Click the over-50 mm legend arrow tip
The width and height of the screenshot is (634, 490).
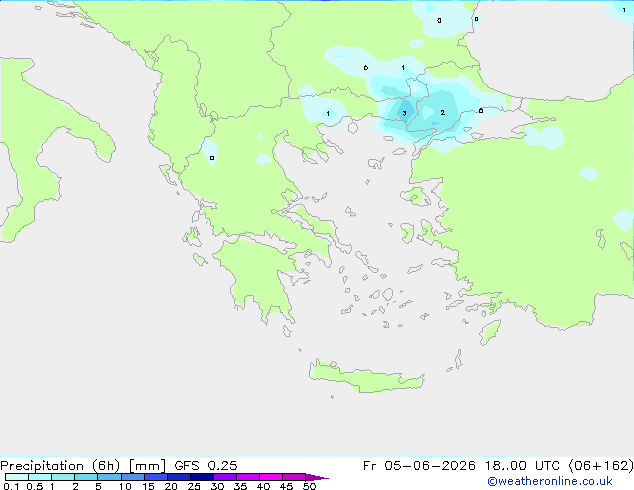coord(317,477)
